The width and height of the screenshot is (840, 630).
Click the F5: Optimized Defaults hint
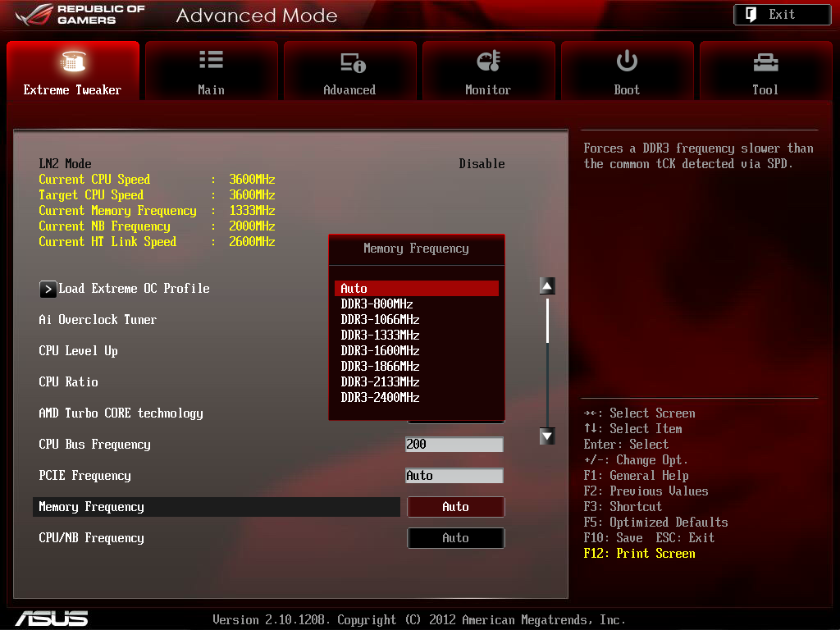coord(655,523)
